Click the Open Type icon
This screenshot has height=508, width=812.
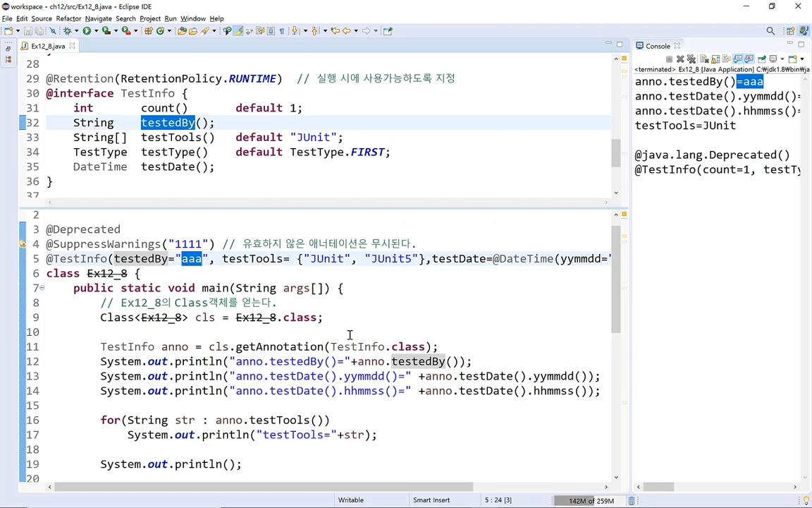click(182, 31)
